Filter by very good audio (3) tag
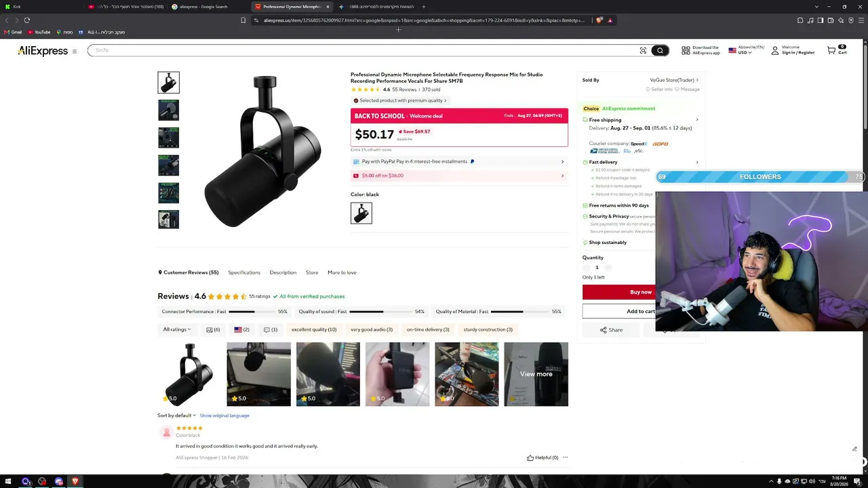 [372, 329]
